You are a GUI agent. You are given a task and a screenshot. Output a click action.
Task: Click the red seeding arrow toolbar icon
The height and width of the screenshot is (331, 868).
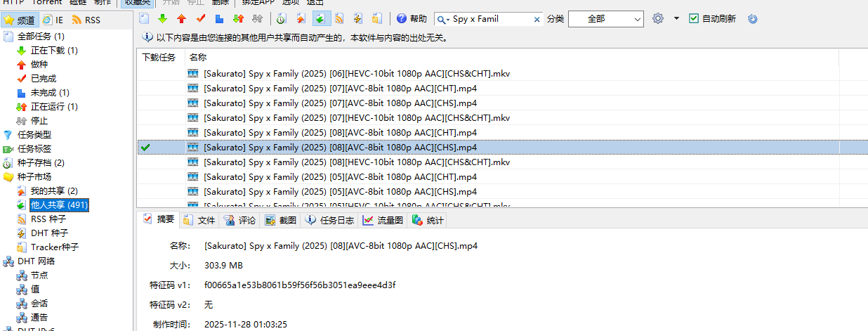pos(182,19)
